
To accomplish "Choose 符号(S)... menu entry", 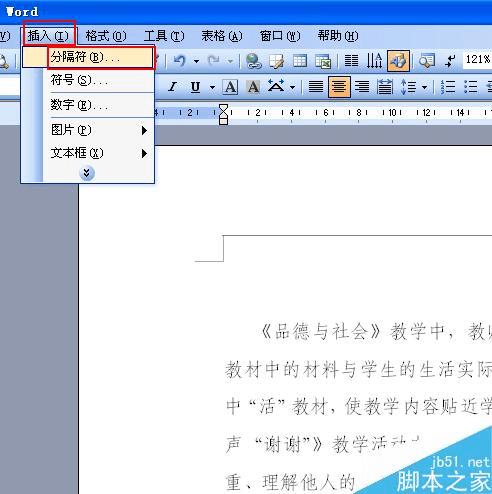I will point(88,80).
